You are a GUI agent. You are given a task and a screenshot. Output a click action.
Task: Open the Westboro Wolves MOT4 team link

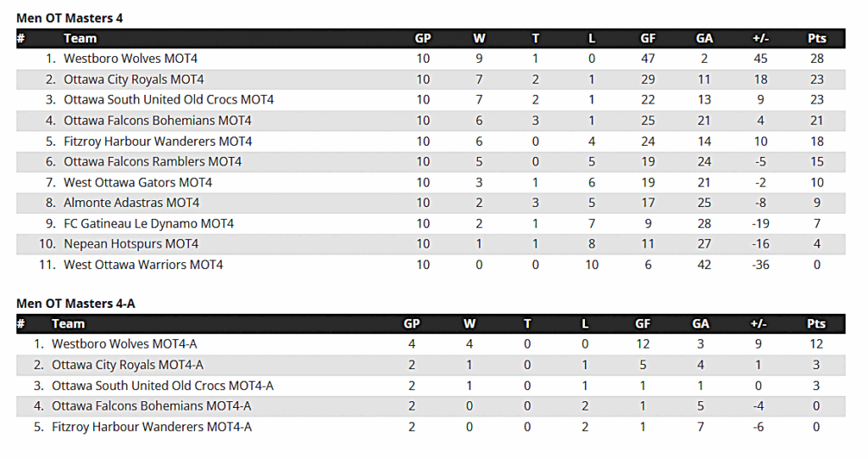click(x=131, y=59)
